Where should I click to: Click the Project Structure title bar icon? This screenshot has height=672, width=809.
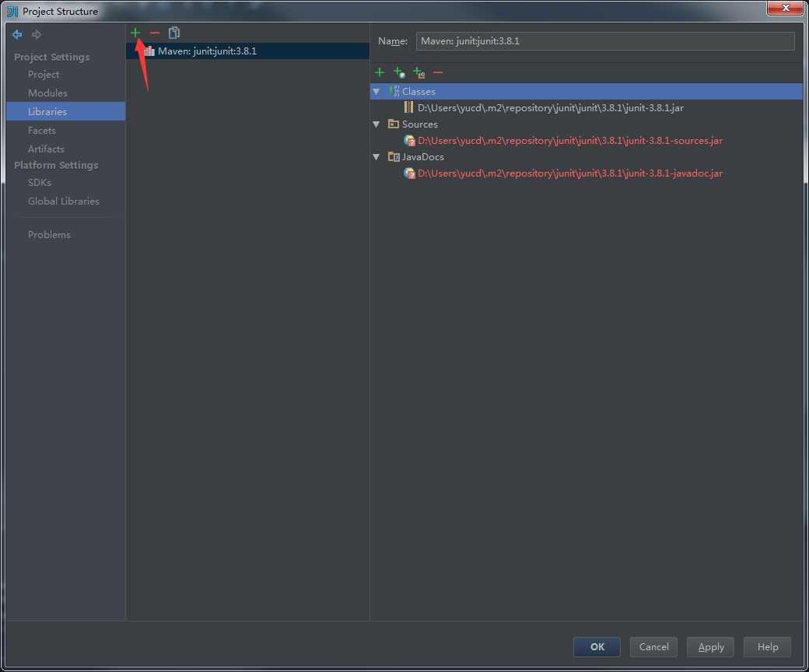(12, 11)
